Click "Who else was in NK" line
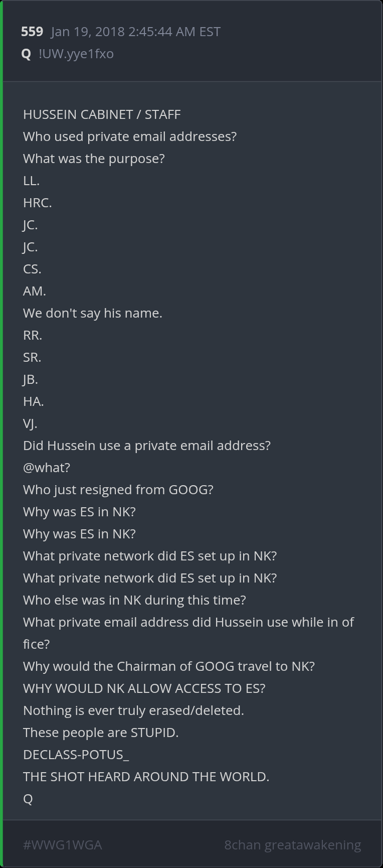The image size is (383, 868). 134,600
